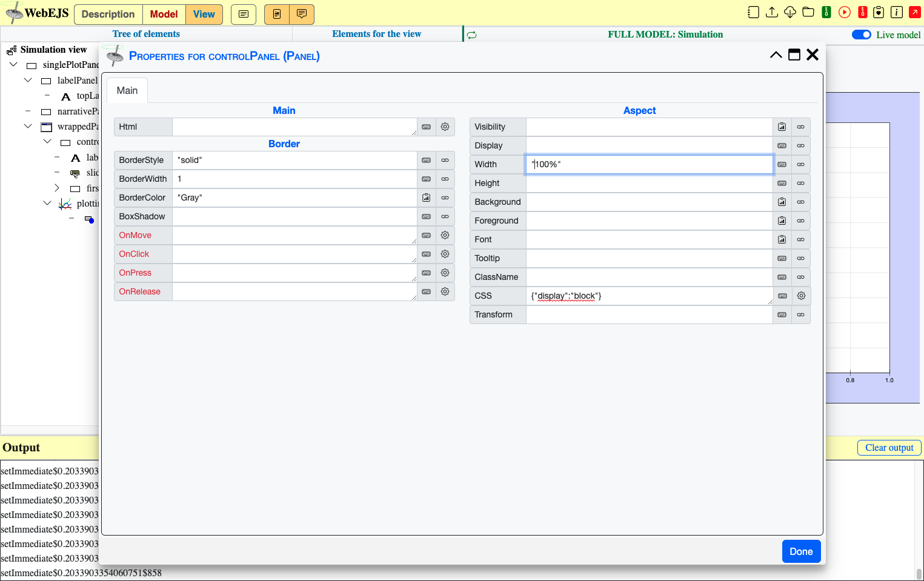Collapse the plottingPanel tree node

[x=47, y=203]
